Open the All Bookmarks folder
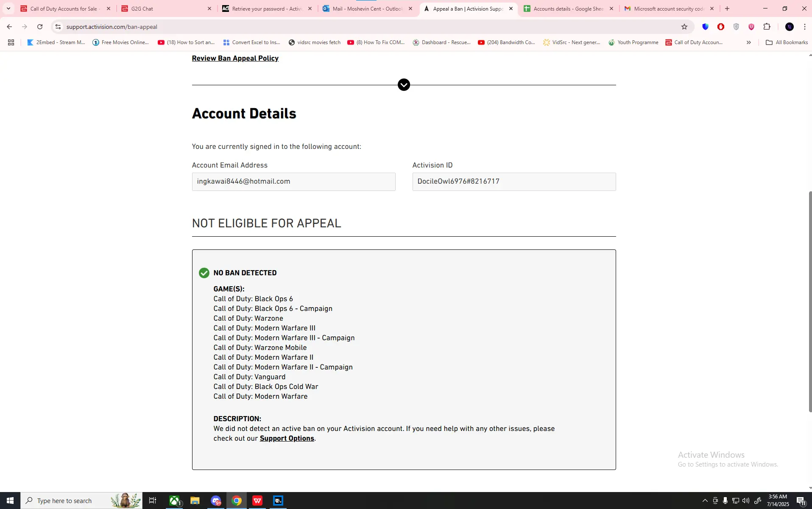 [x=787, y=42]
